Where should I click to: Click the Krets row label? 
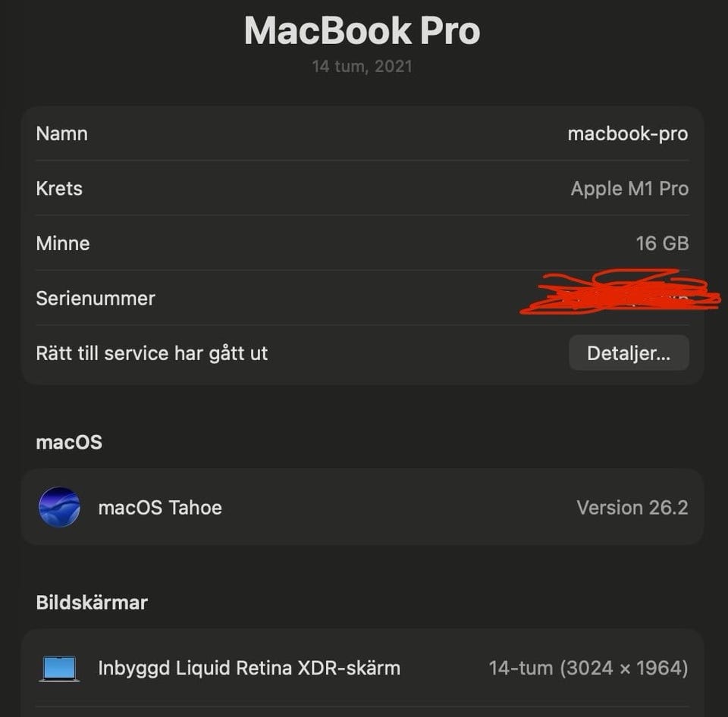tap(59, 189)
